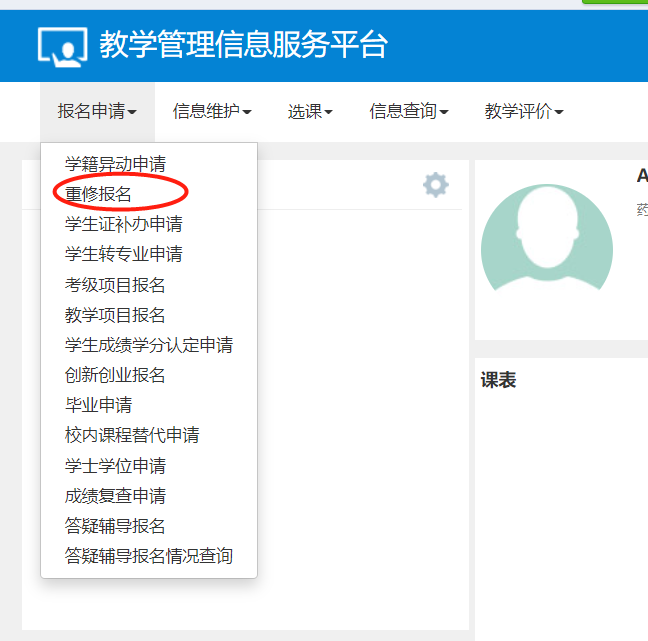This screenshot has width=648, height=641.
Task: Open 学生成绩学分认定申请 item
Action: 148,345
